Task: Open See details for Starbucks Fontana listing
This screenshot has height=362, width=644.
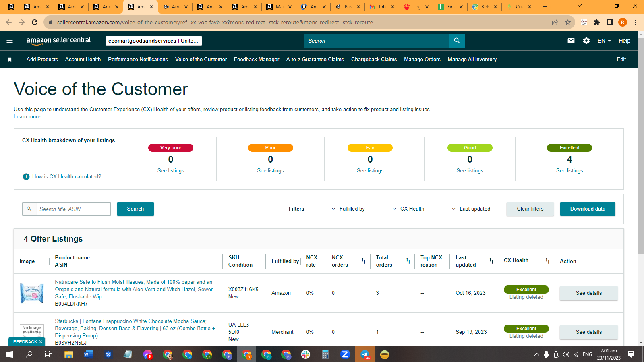Action: [x=588, y=332]
